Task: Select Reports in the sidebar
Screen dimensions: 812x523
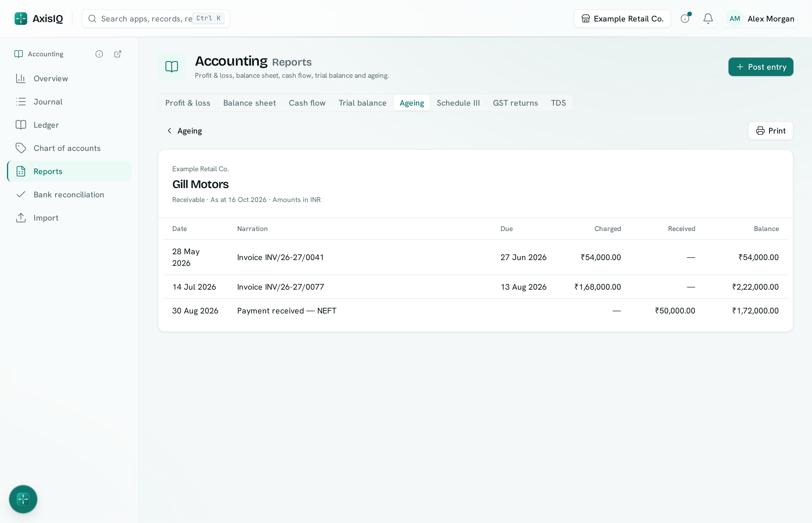Action: click(x=69, y=171)
